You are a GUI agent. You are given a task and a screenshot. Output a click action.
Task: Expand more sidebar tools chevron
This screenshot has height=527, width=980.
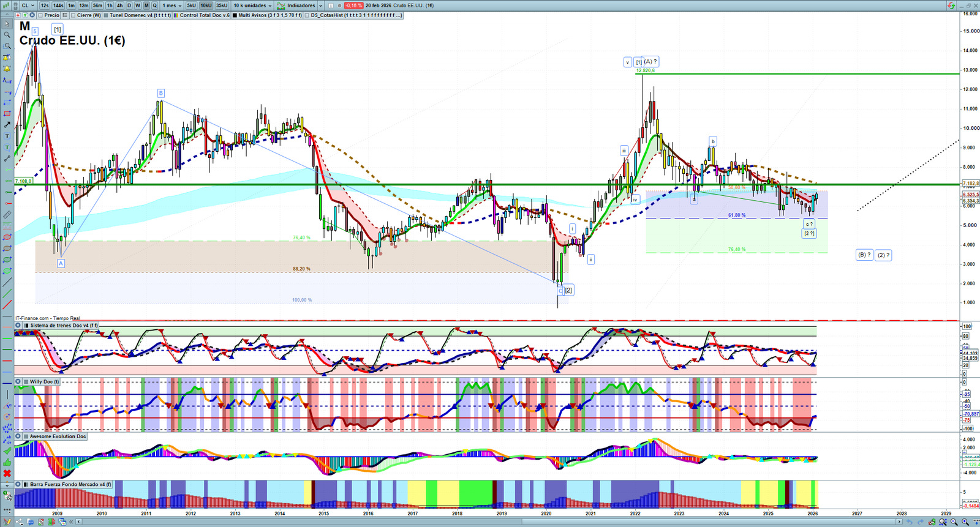pyautogui.click(x=7, y=485)
